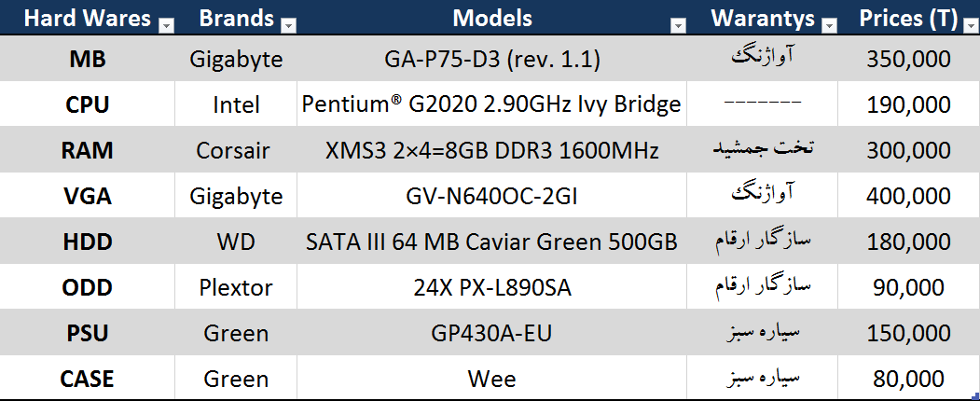
Task: Select the Intel brand cell
Action: point(236,104)
